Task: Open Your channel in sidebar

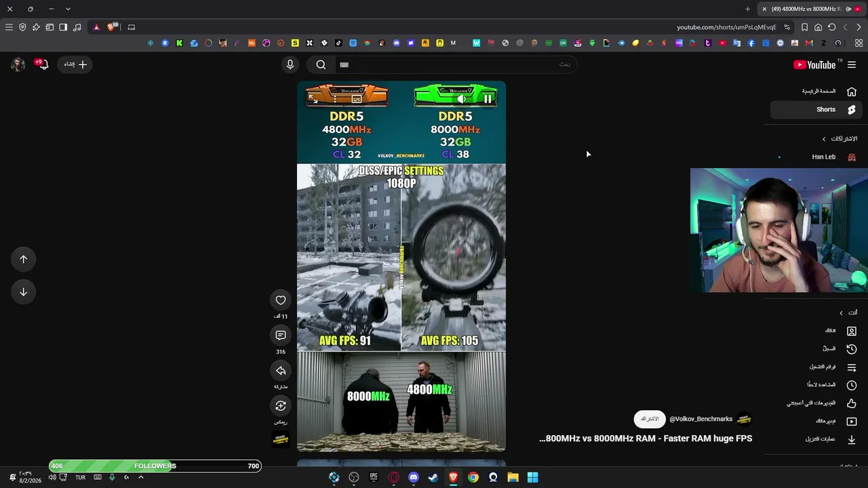Action: point(816,331)
